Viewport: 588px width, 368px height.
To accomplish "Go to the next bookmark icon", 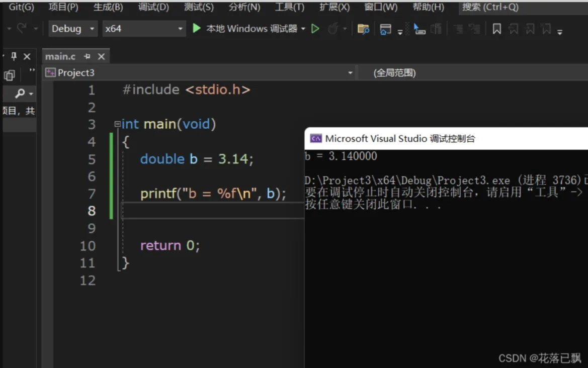I will coord(530,29).
